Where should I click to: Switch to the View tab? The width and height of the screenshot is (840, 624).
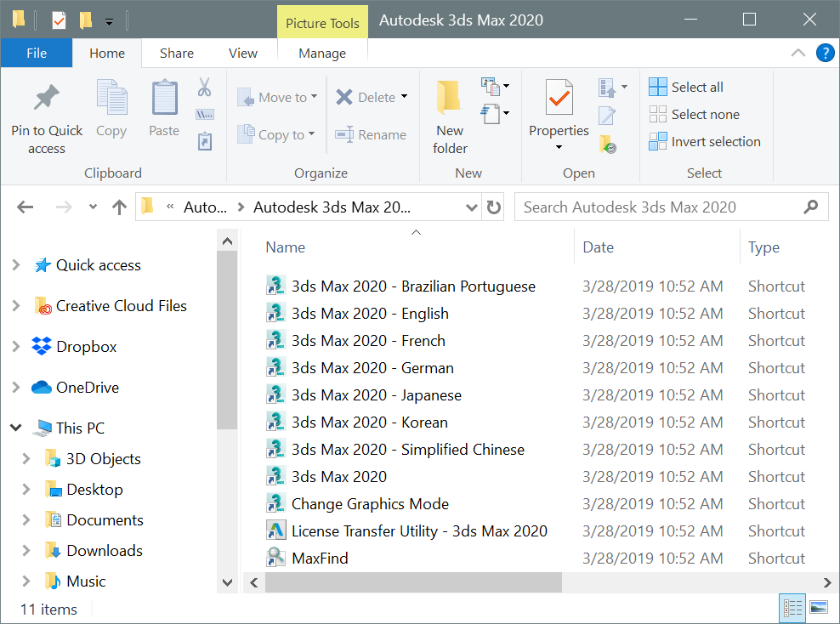pos(242,53)
